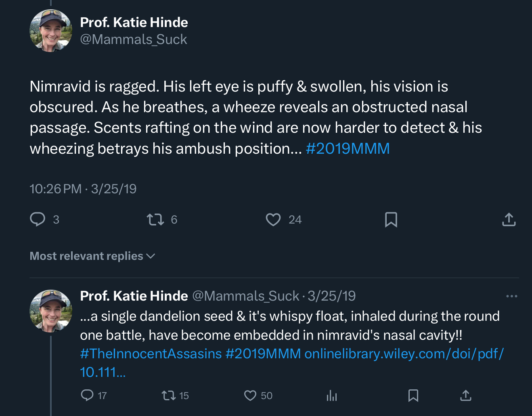Like the main tweet with 24 likes
532x416 pixels.
pos(273,219)
